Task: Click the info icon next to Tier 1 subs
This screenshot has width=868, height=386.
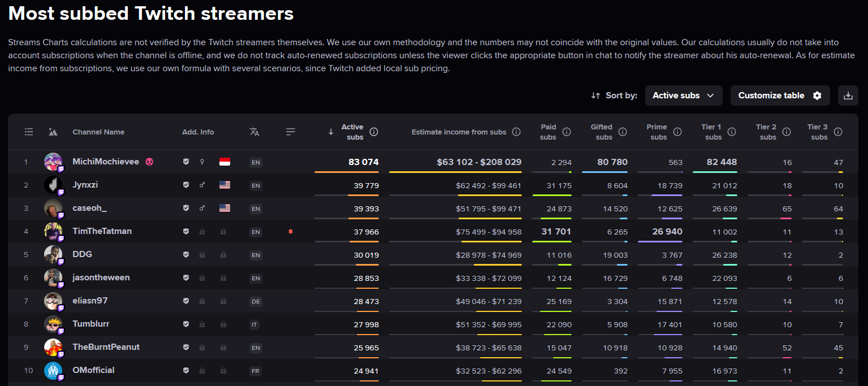Action: click(x=732, y=132)
